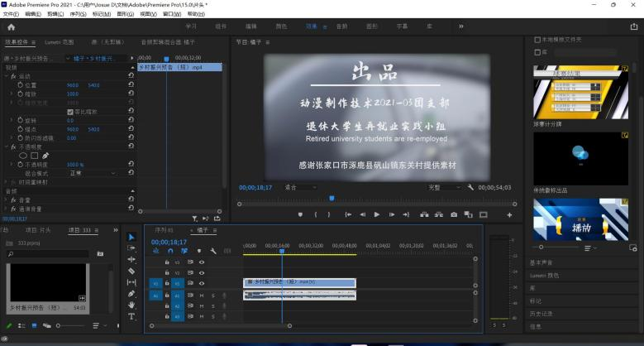
Task: Open the Sequence menu
Action: coord(78,13)
